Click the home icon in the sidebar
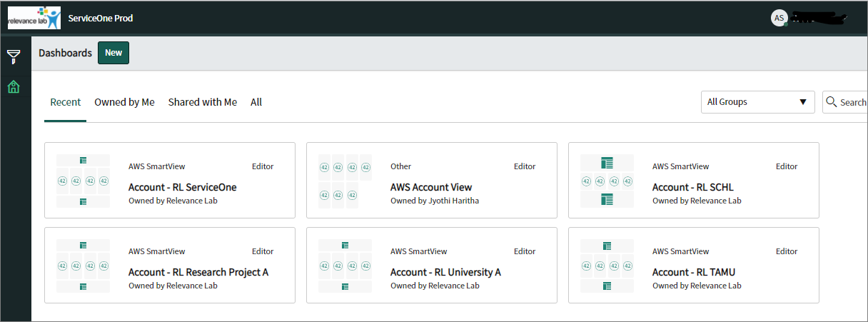 pos(14,87)
